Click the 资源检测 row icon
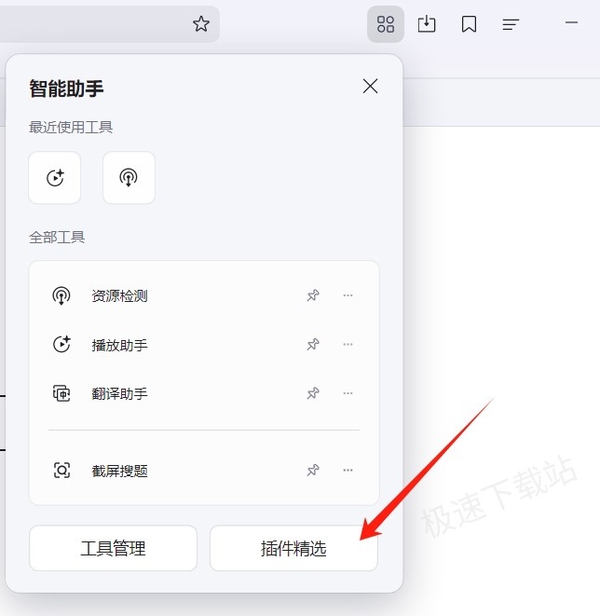The image size is (600, 616). (x=61, y=295)
